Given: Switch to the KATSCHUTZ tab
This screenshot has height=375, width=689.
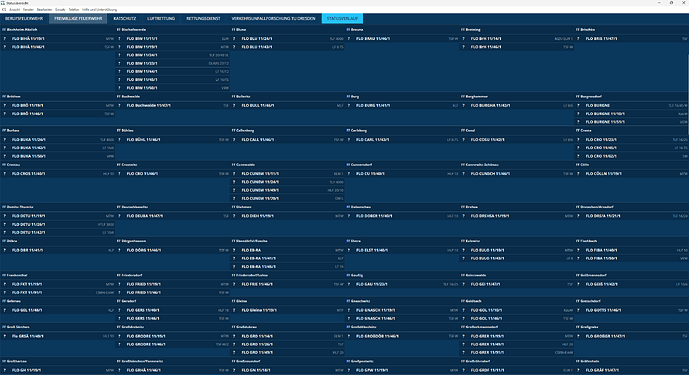Looking at the screenshot, I should (x=125, y=18).
